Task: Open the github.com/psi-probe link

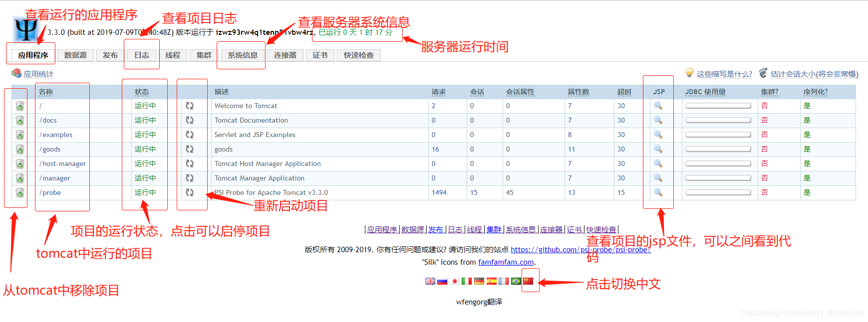Action: [580, 250]
